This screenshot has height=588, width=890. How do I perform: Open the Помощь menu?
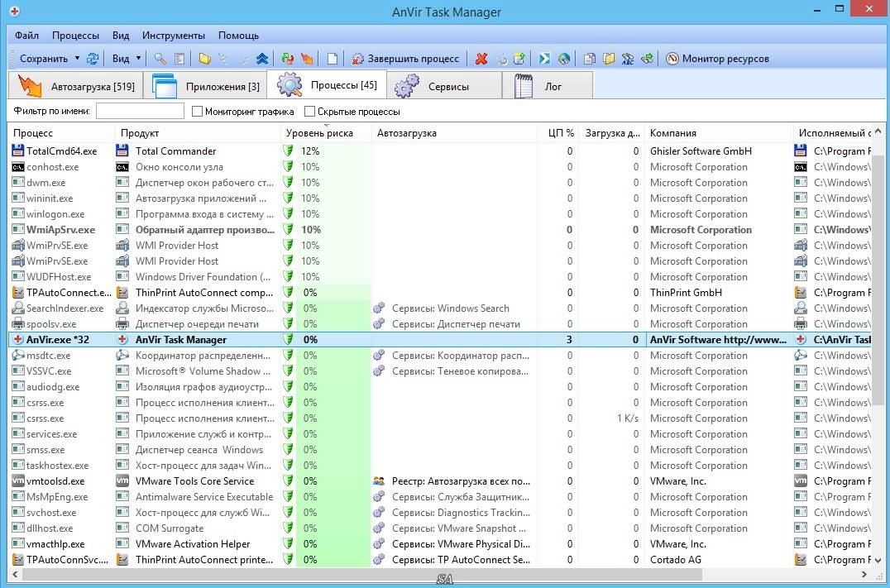pyautogui.click(x=238, y=36)
